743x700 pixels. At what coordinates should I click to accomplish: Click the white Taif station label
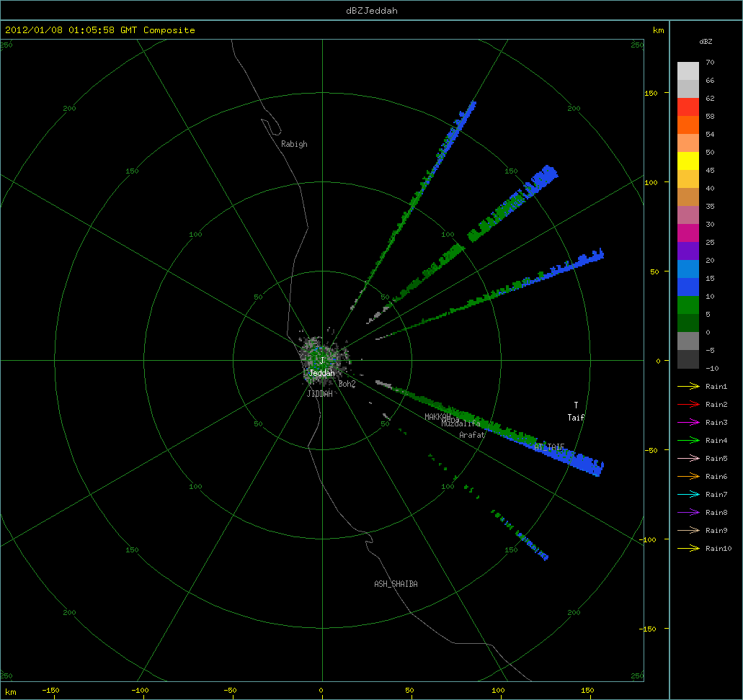pos(577,417)
